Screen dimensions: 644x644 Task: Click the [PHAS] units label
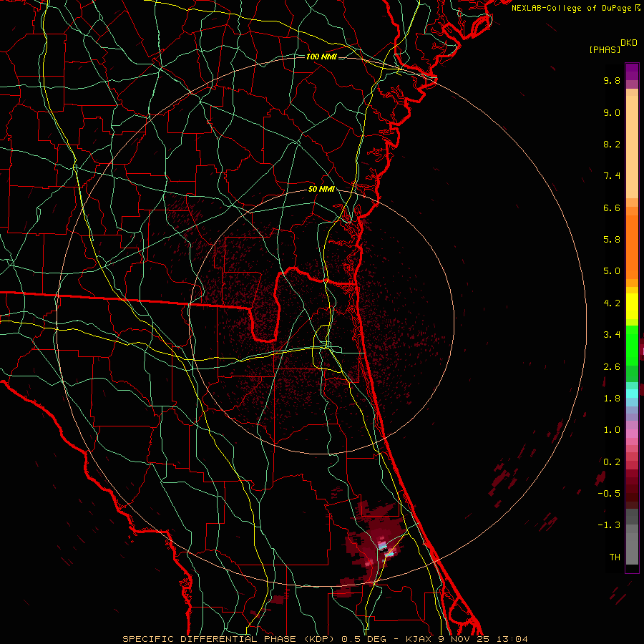[605, 49]
